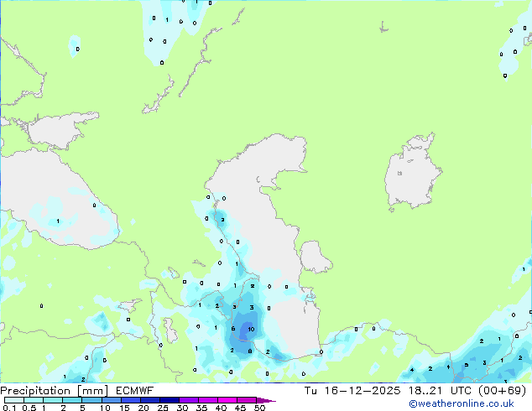This screenshot has width=532, height=411.
Task: Click the 'Precipitation [mm]' title text
Action: click(55, 391)
